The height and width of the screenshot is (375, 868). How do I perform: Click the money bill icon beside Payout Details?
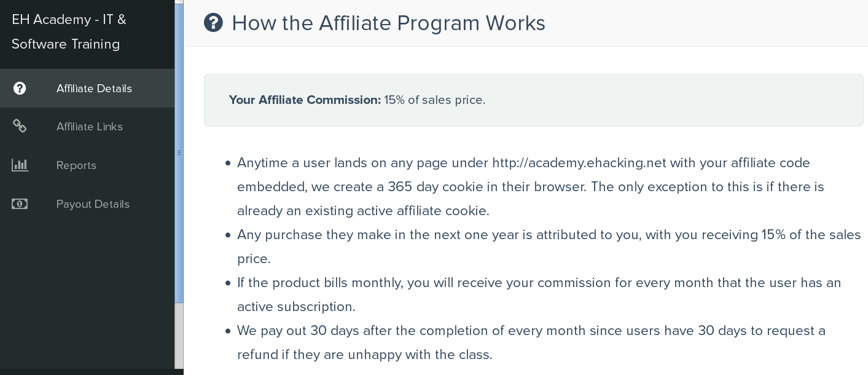tap(20, 204)
